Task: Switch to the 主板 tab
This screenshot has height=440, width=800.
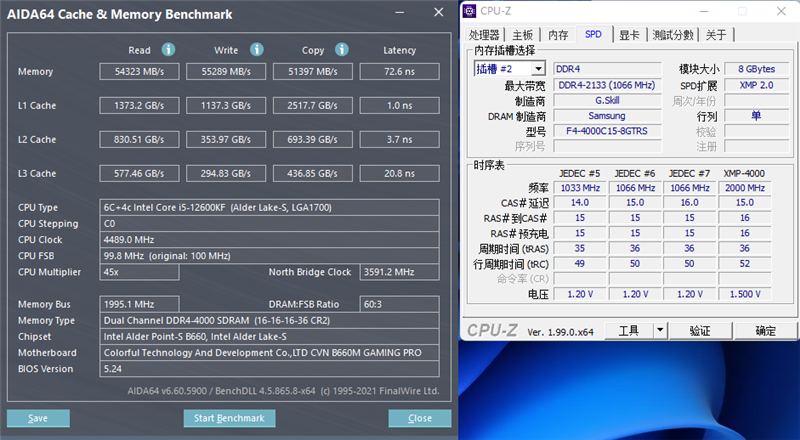Action: [x=522, y=35]
